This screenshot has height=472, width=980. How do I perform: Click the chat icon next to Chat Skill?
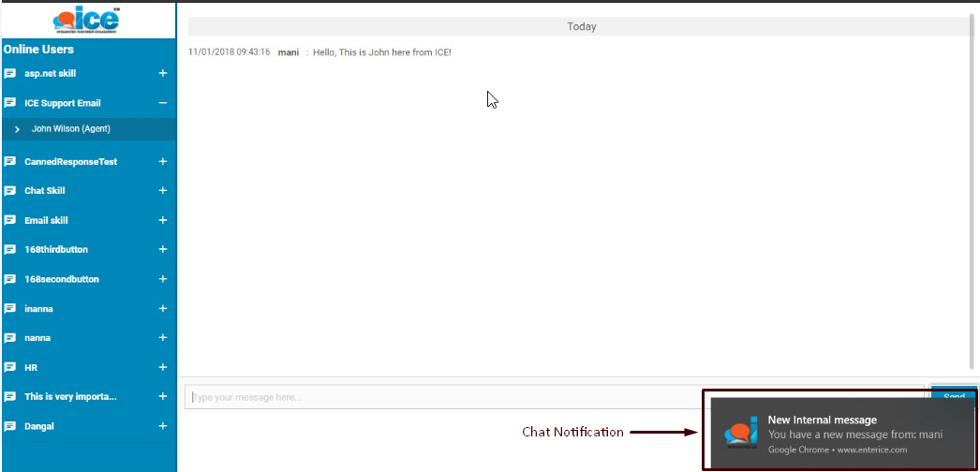tap(10, 191)
